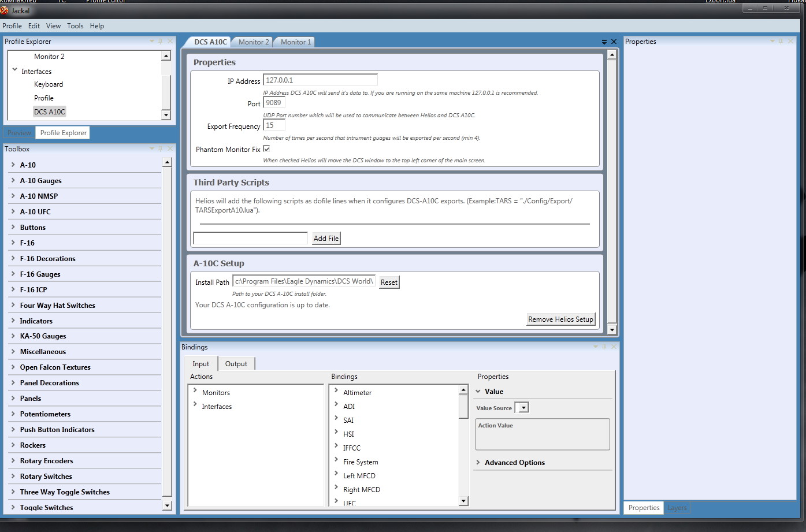Click the Port input field
The width and height of the screenshot is (806, 532).
pyautogui.click(x=274, y=103)
